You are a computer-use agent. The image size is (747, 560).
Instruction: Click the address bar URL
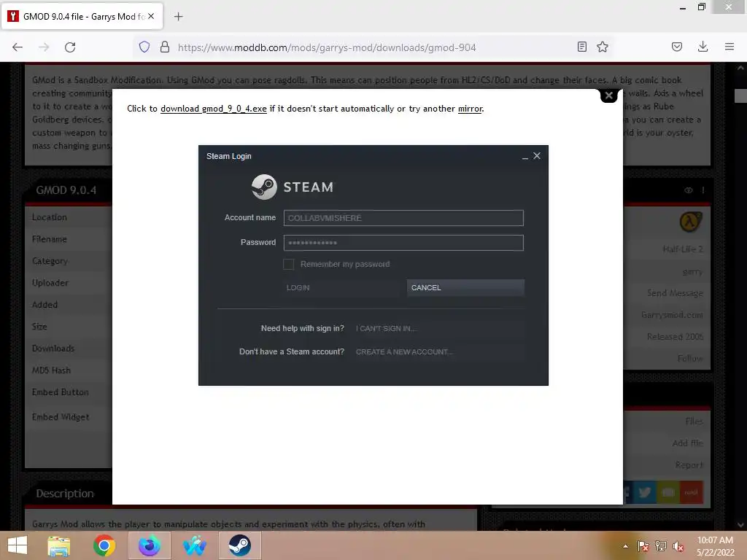coord(327,47)
